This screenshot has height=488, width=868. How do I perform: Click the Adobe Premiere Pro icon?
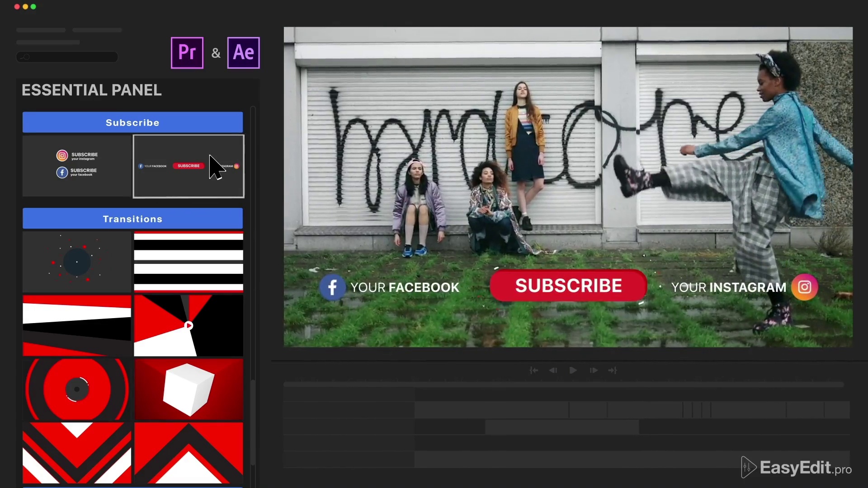point(187,52)
